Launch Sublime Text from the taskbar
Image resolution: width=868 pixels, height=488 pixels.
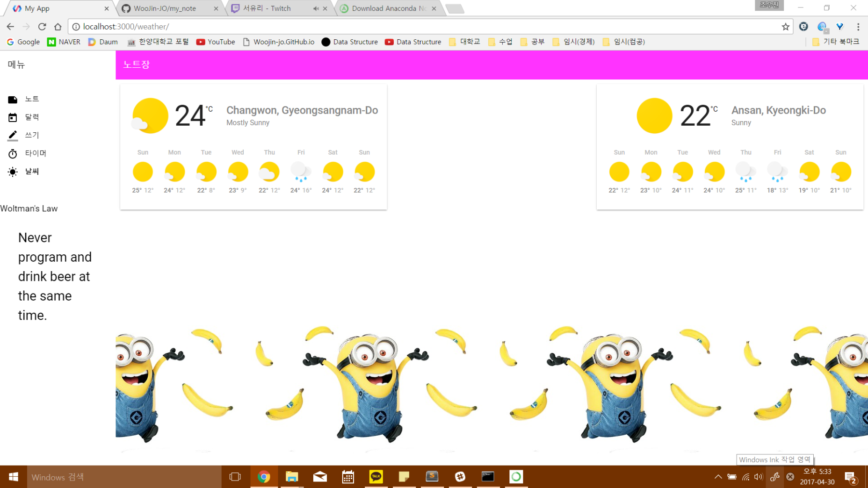432,477
